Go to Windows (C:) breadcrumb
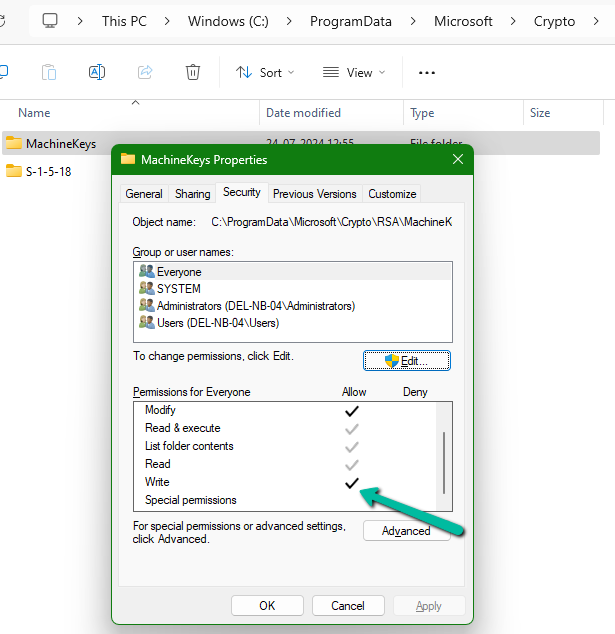Viewport: 615px width, 634px height. 228,21
